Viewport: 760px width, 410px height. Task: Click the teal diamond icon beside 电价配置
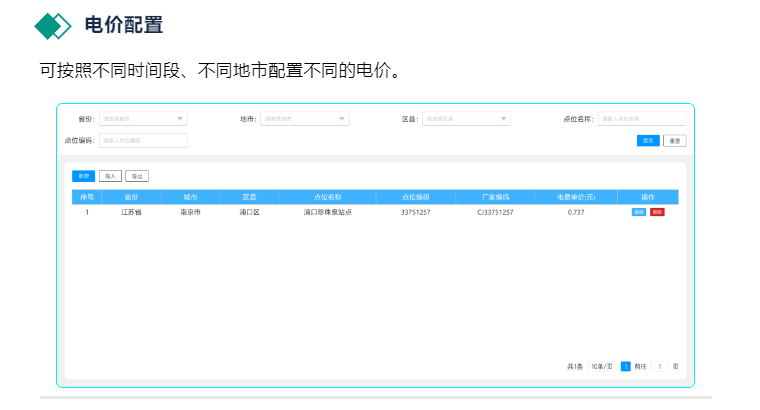[x=52, y=25]
